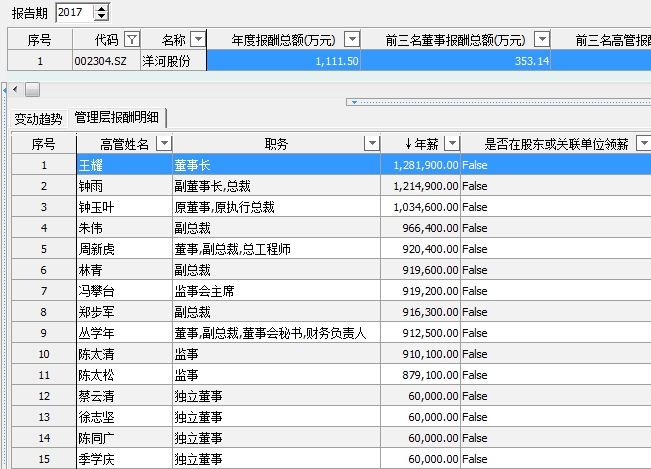
Task: Click the 代码 column header
Action: pyautogui.click(x=107, y=40)
